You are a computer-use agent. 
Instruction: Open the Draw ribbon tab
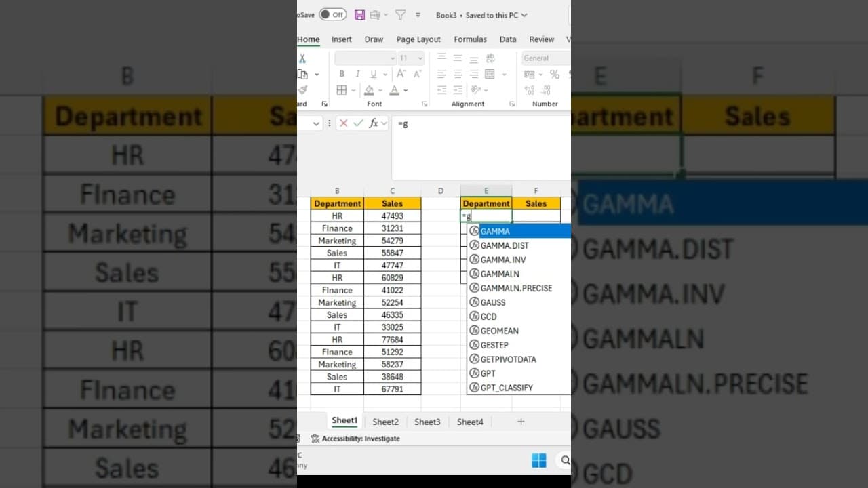(374, 39)
